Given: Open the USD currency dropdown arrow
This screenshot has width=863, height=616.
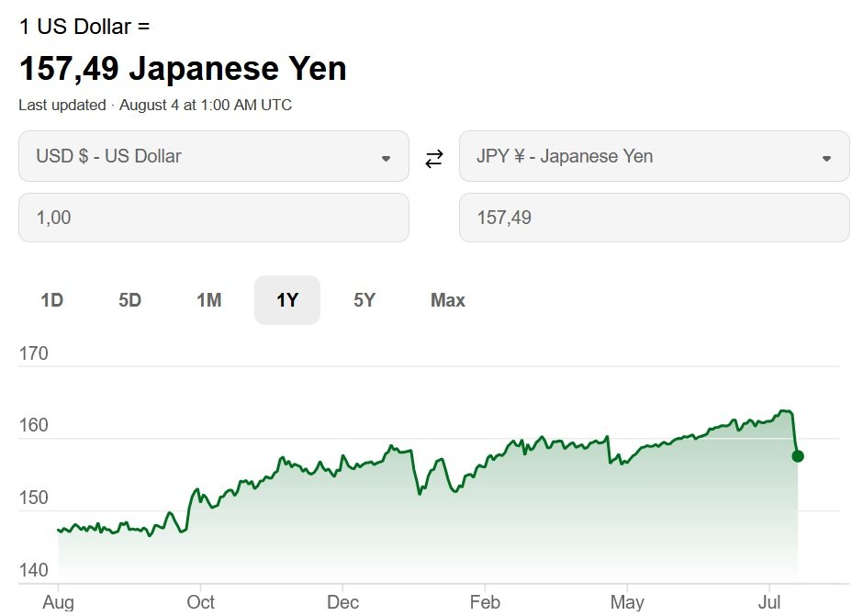Looking at the screenshot, I should [386, 159].
